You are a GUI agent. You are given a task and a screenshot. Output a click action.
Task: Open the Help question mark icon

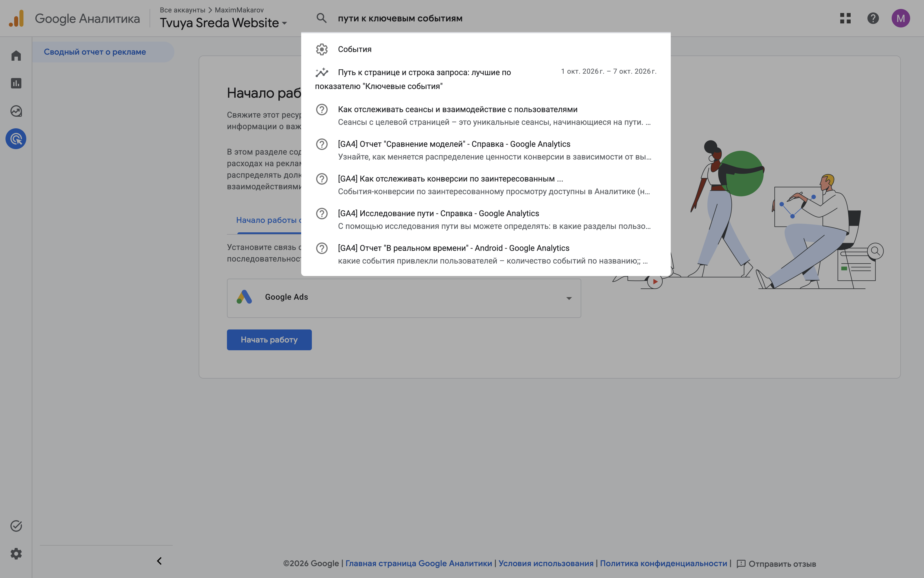[x=873, y=18]
